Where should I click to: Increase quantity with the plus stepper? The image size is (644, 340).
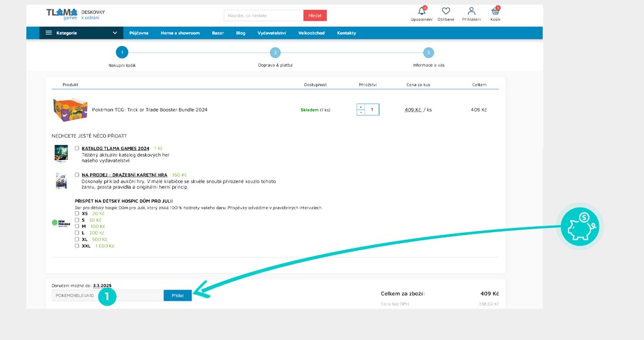click(361, 107)
